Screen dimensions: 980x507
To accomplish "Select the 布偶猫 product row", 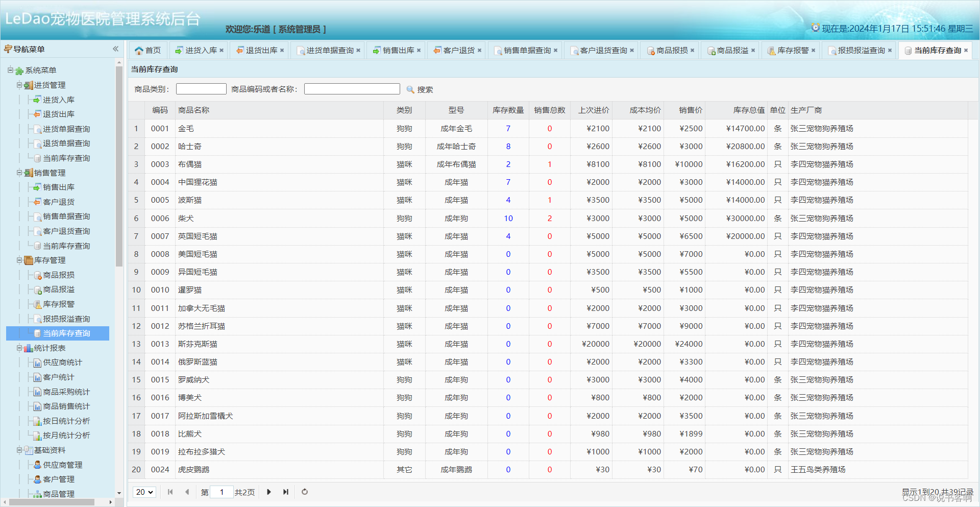I will [x=548, y=164].
